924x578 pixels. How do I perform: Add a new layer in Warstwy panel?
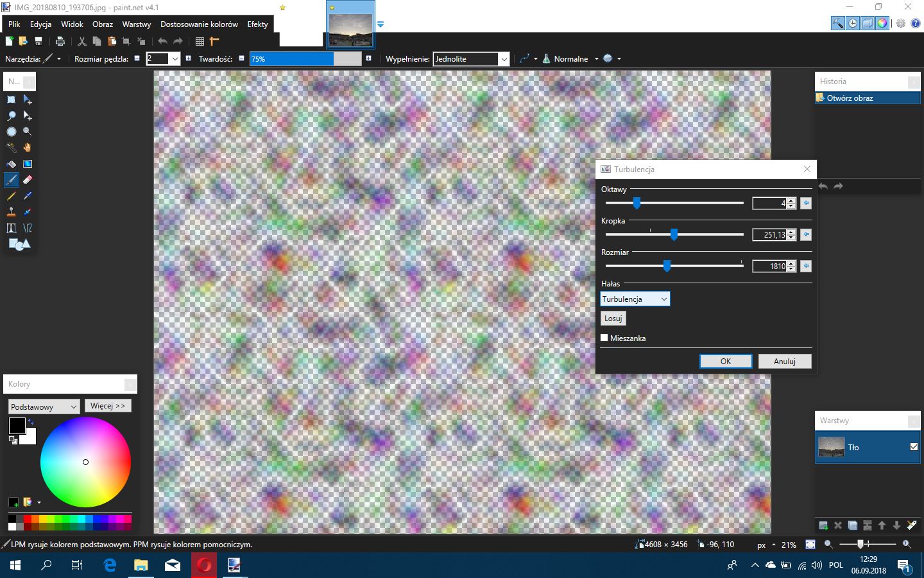823,525
